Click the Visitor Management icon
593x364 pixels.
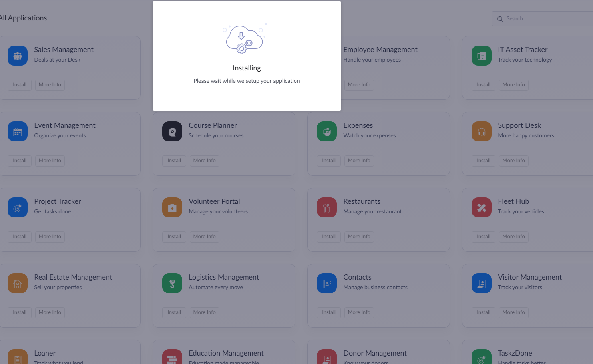pyautogui.click(x=482, y=283)
